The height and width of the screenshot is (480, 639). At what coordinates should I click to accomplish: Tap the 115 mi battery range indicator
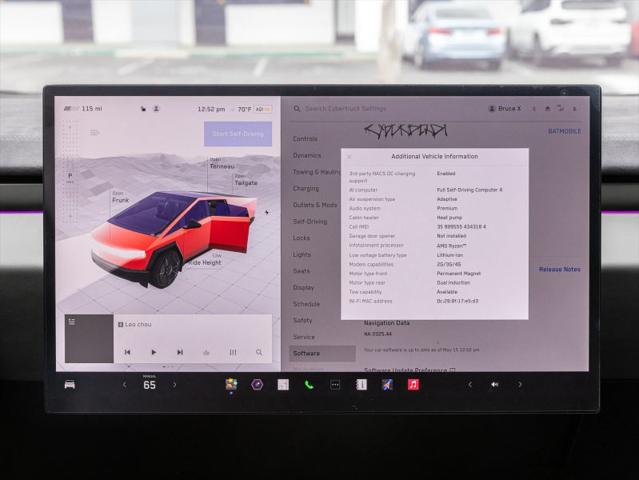point(83,109)
